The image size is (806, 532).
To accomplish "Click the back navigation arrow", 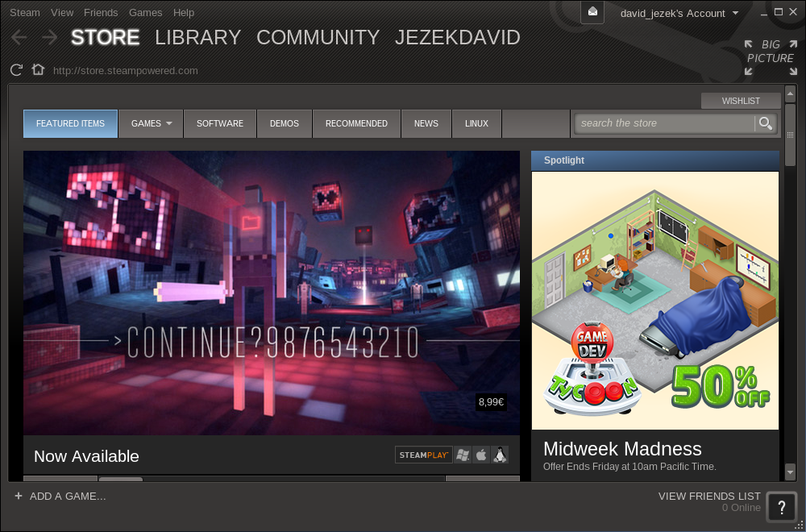I will pyautogui.click(x=19, y=37).
